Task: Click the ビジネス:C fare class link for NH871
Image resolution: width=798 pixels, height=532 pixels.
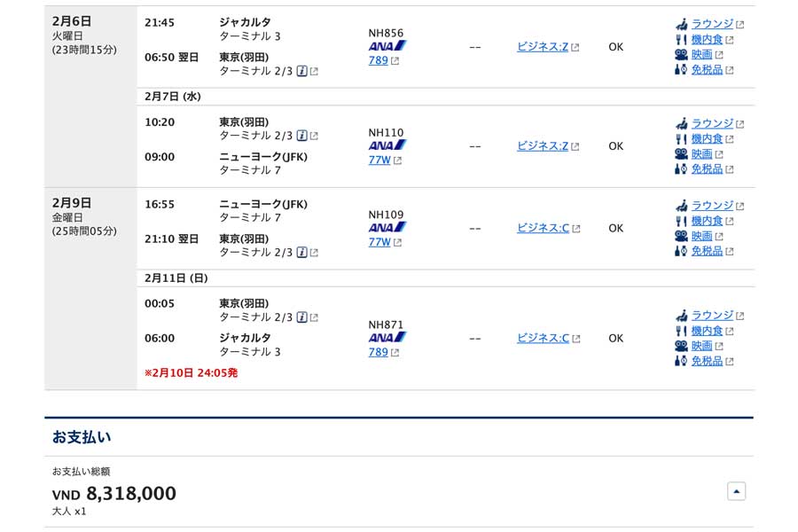Action: 543,338
